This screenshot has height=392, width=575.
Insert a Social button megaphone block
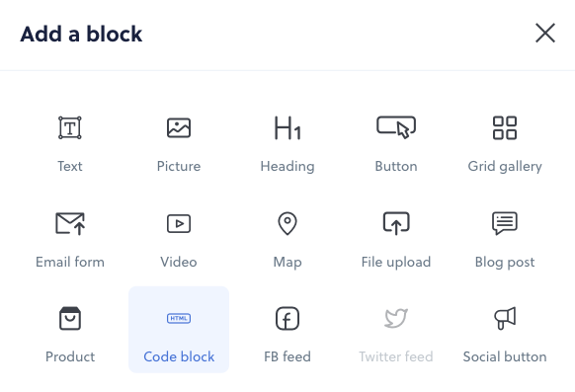pyautogui.click(x=505, y=318)
